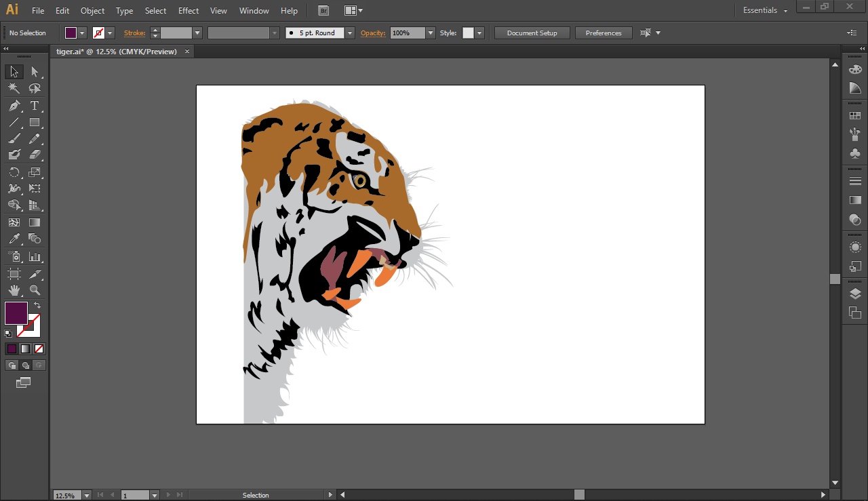The image size is (868, 501).
Task: Select the Direct Selection tool
Action: tap(35, 72)
